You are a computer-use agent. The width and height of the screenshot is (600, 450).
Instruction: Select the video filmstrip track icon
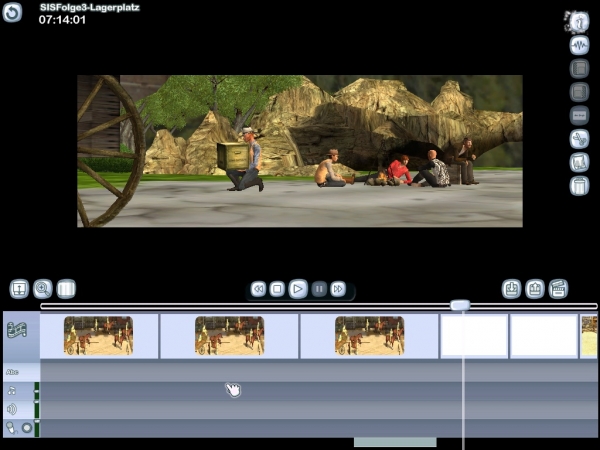coord(17,329)
